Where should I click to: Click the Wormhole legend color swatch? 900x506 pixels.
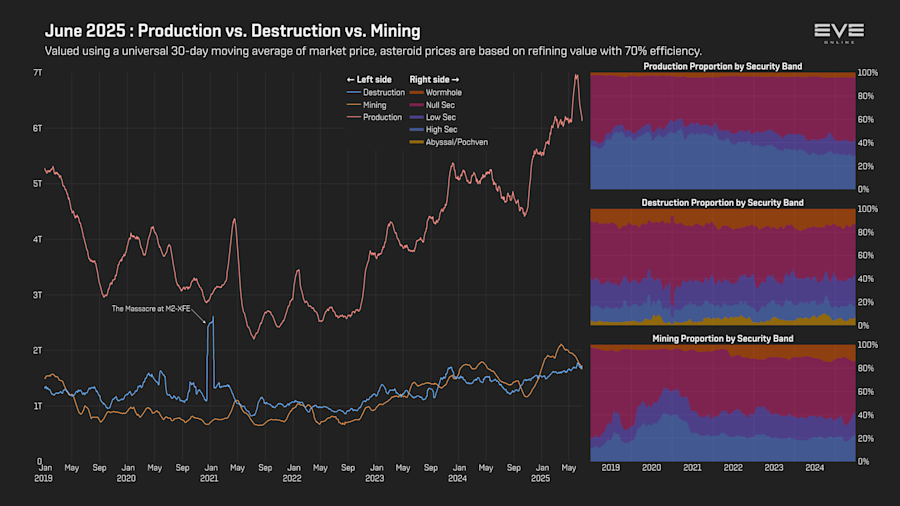tap(416, 92)
